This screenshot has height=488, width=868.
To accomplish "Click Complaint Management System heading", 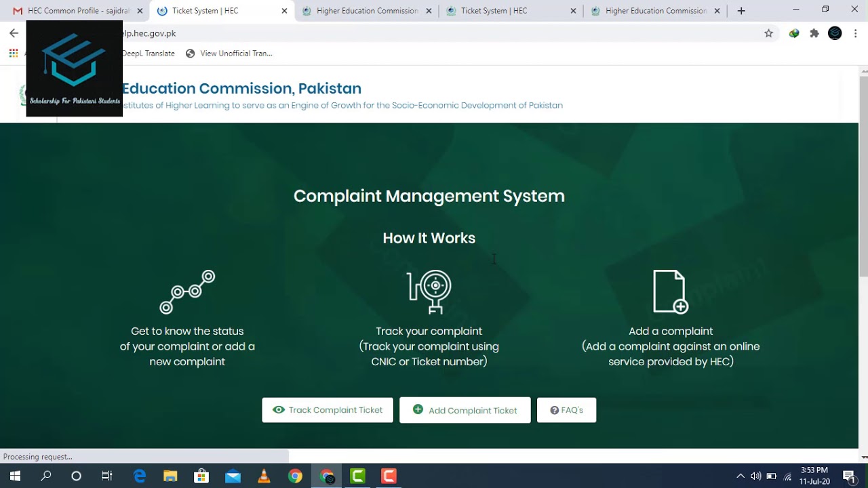I will [429, 196].
